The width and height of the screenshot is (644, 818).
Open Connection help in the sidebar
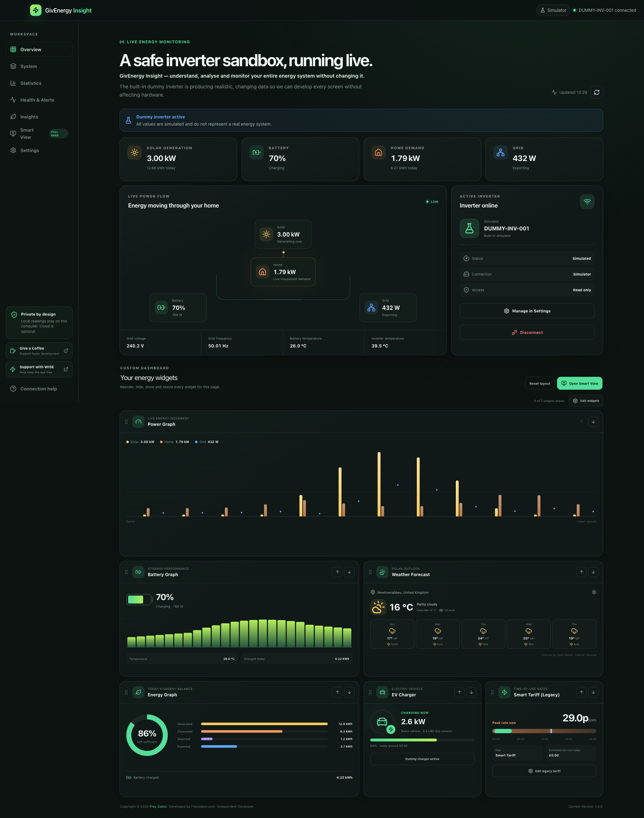coord(39,389)
